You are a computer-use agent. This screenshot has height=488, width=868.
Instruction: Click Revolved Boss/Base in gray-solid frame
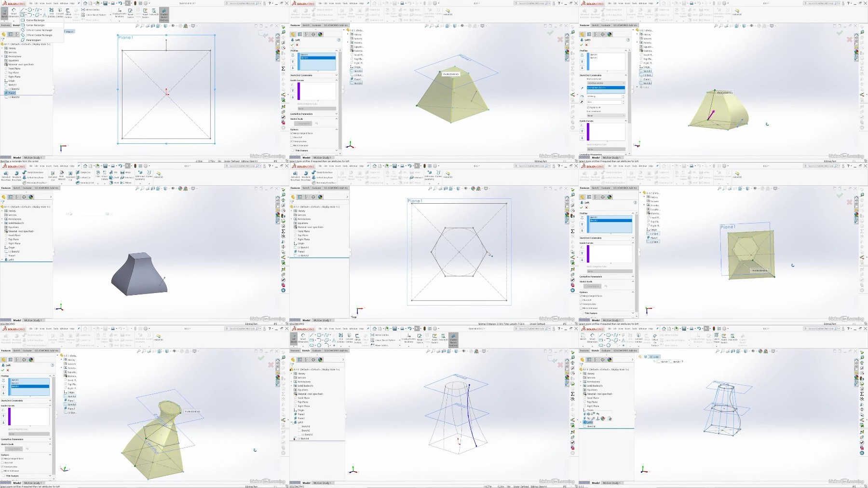click(16, 177)
